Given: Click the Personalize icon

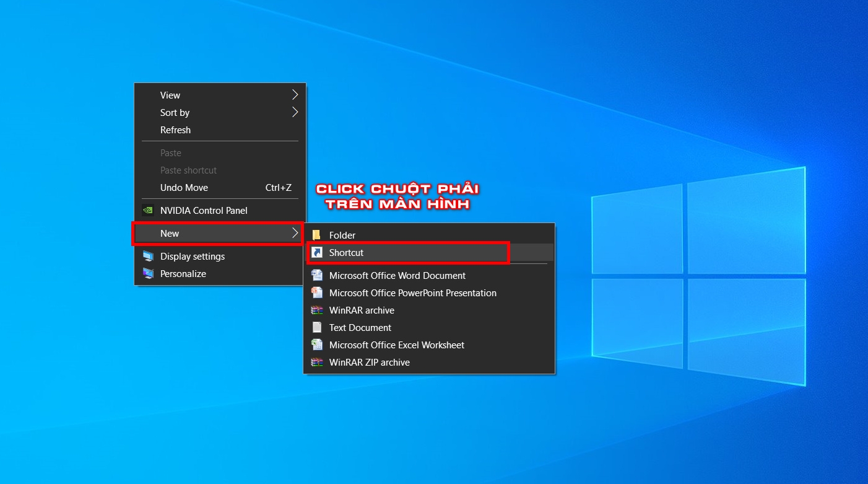Looking at the screenshot, I should coord(148,273).
